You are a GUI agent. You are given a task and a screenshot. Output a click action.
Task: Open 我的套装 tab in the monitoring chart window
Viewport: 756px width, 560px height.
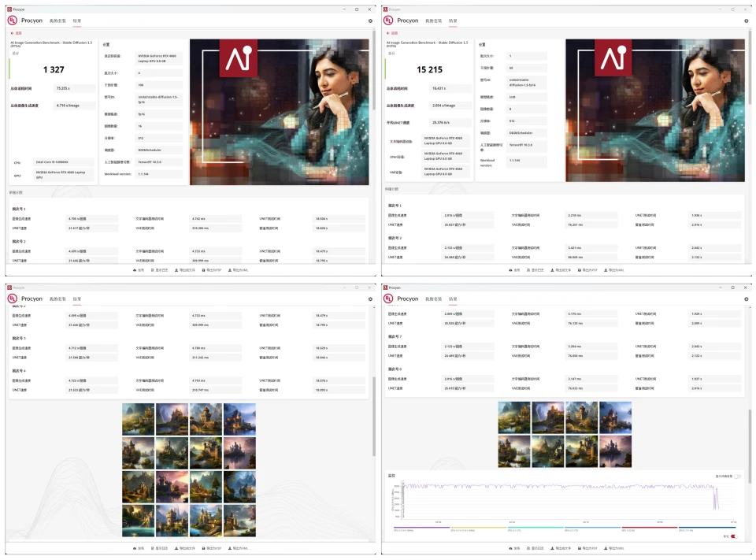433,299
